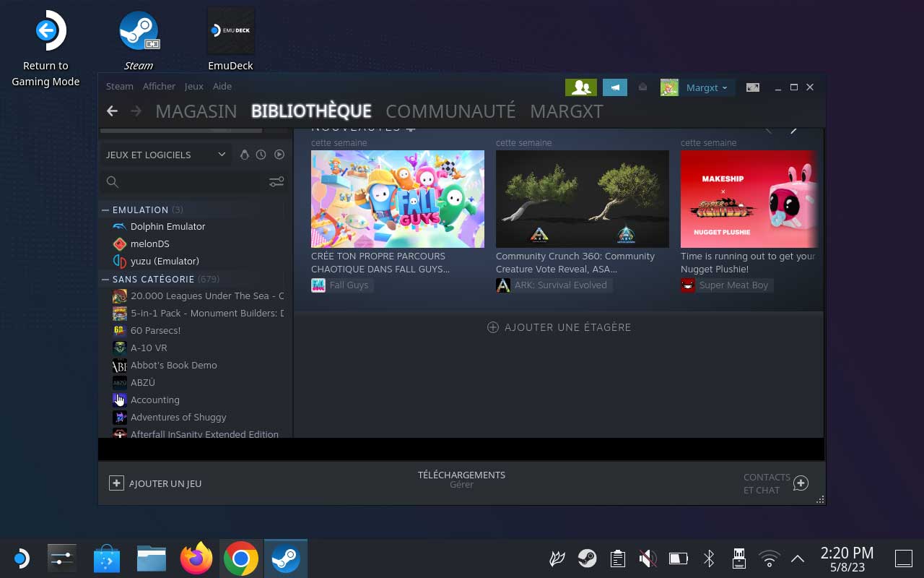This screenshot has height=578, width=924.
Task: Go forward with the right arrow
Action: (x=136, y=111)
